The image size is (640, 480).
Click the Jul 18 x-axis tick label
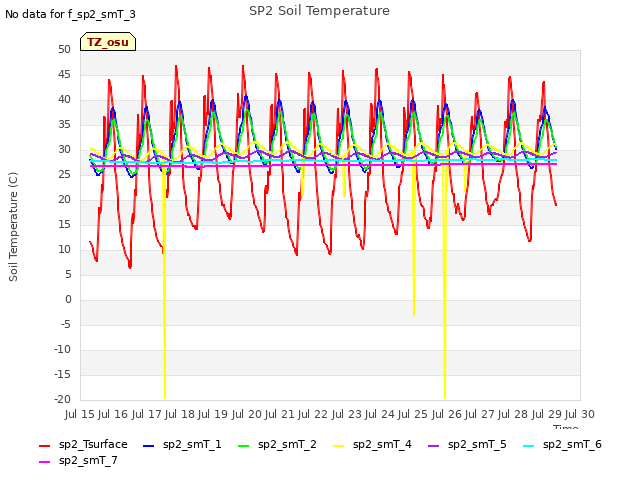[x=180, y=414]
